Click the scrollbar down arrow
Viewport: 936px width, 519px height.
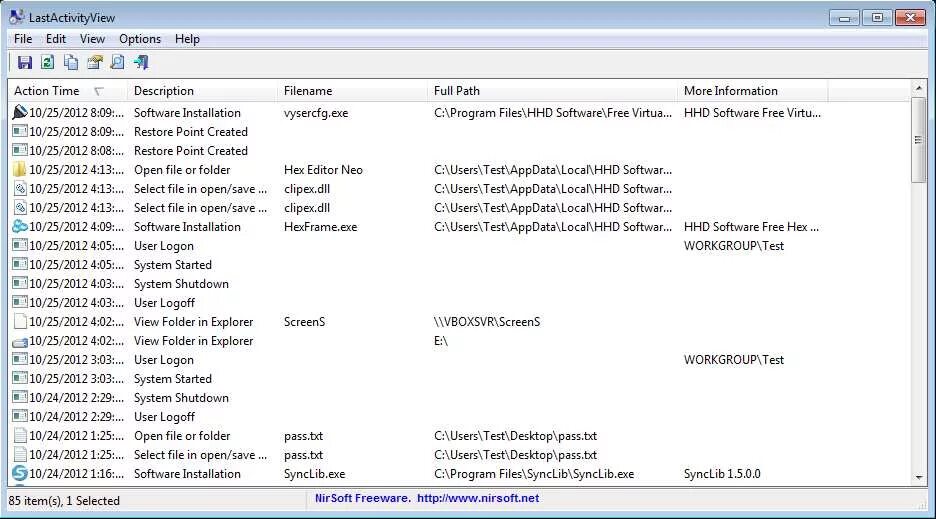[x=919, y=477]
